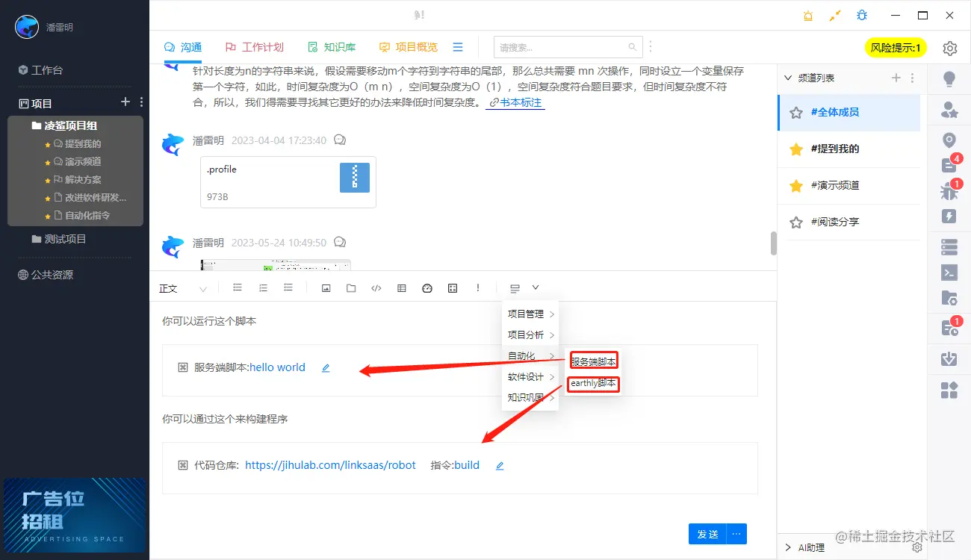Viewport: 971px width, 560px height.
Task: Open the hamburger menu after 项目概览
Action: point(458,47)
